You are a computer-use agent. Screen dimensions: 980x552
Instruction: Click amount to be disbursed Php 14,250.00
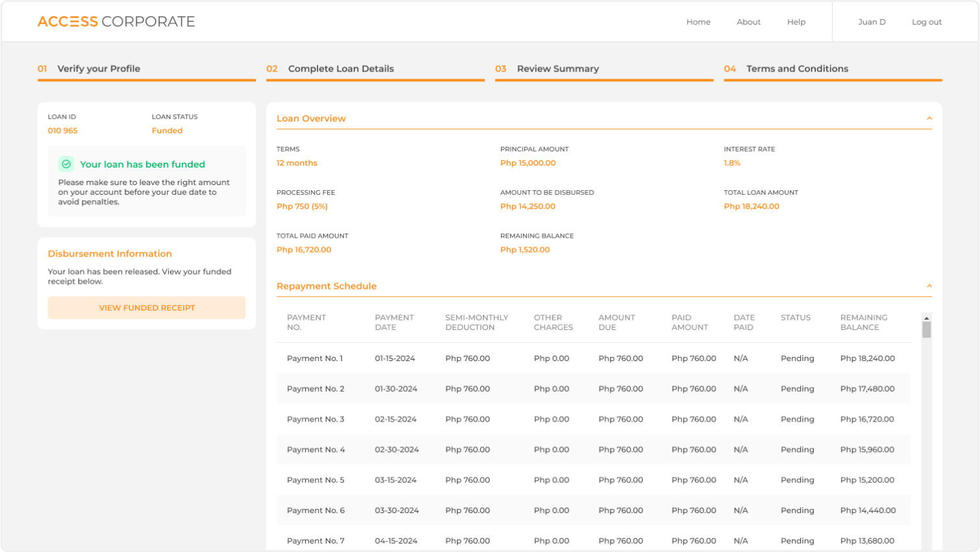528,207
